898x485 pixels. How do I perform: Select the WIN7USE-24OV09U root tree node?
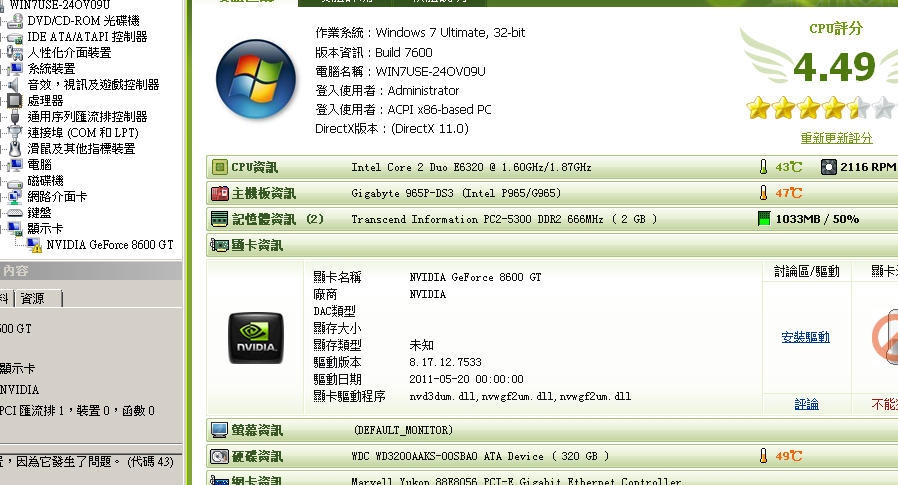coord(60,5)
